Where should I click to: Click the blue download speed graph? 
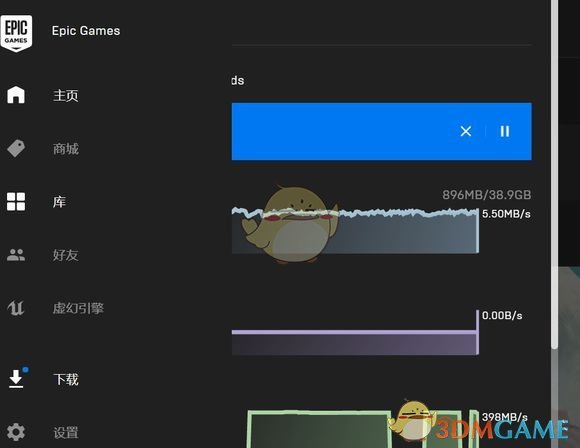point(355,231)
